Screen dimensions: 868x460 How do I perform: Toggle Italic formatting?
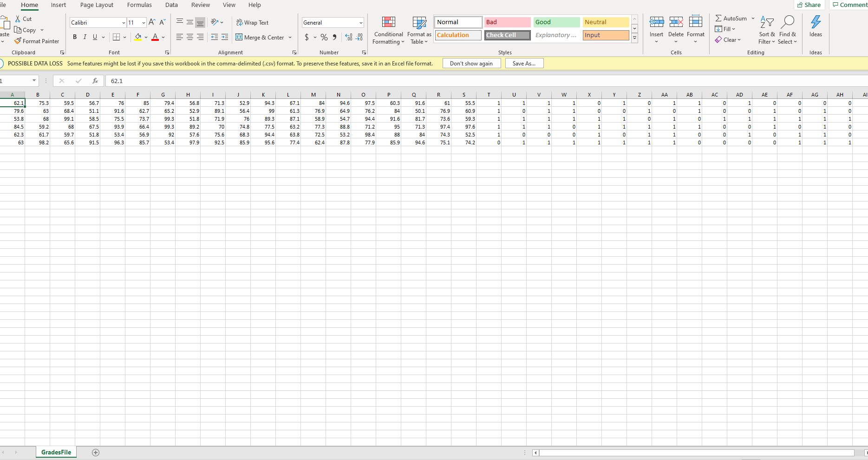click(85, 37)
